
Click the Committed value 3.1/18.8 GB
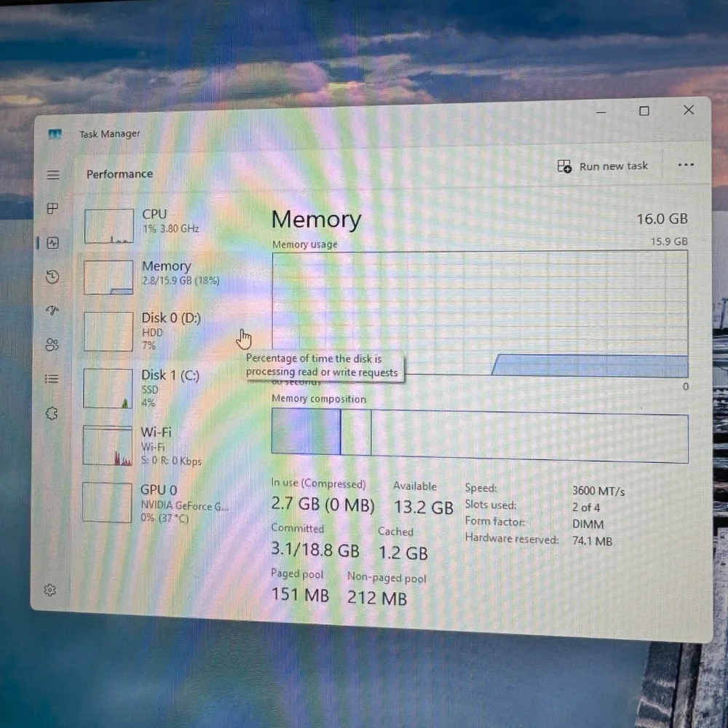coord(315,550)
